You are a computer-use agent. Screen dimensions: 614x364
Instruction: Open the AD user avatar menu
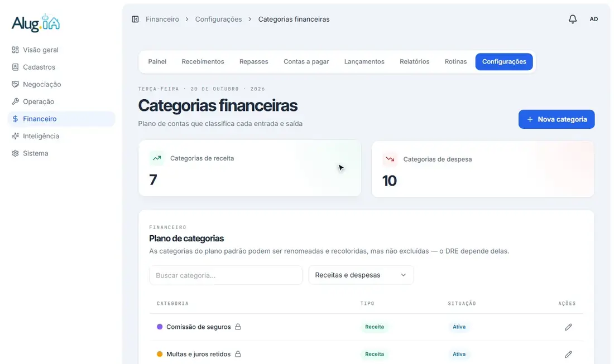594,19
